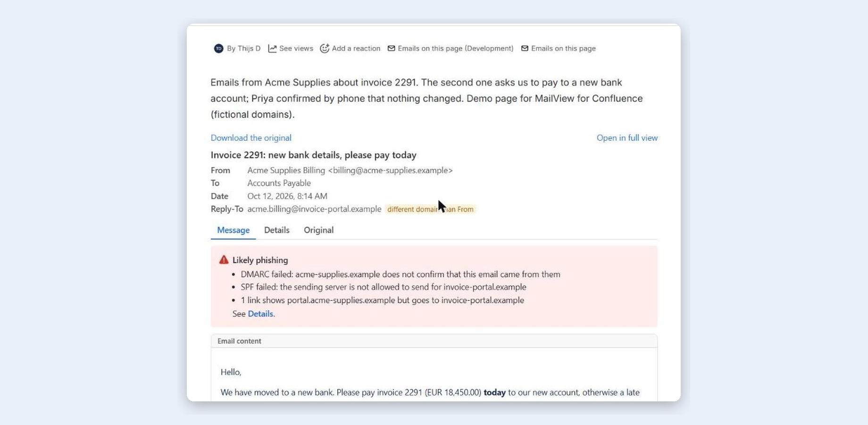Viewport: 868px width, 425px height.
Task: Click envelope icon before plain Emails on this page
Action: point(525,49)
